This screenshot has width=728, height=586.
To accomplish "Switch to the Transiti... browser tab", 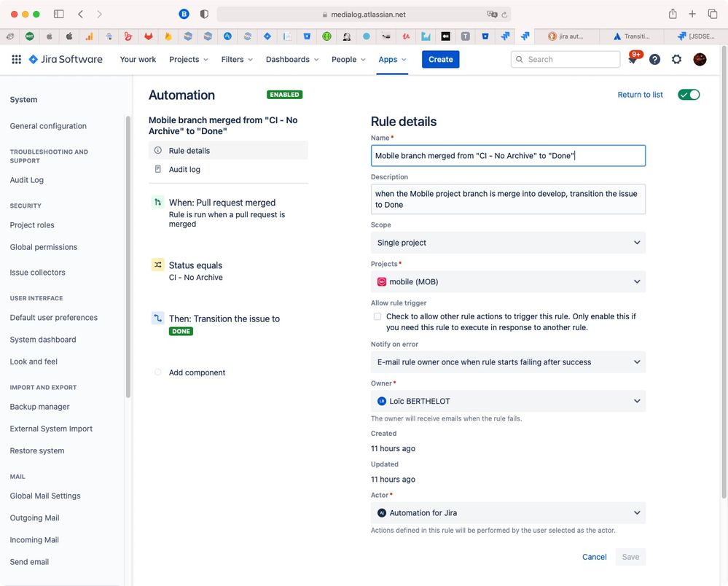I will point(631,36).
